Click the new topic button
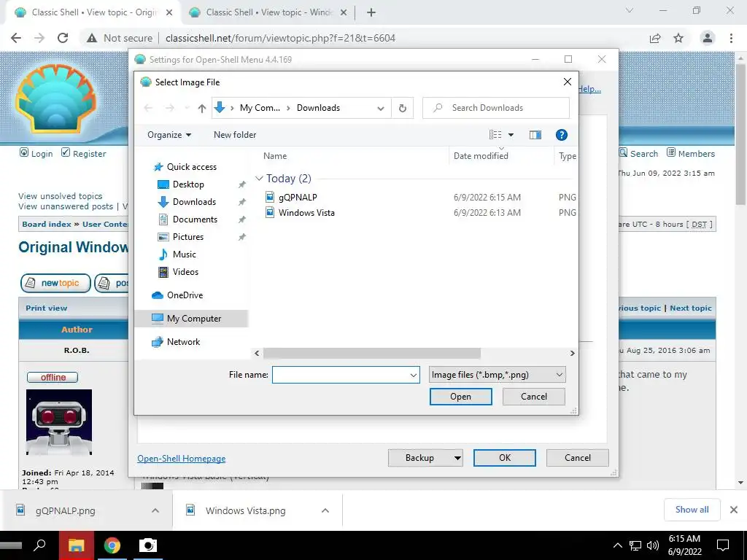Screen dimensions: 747x560 coord(55,283)
